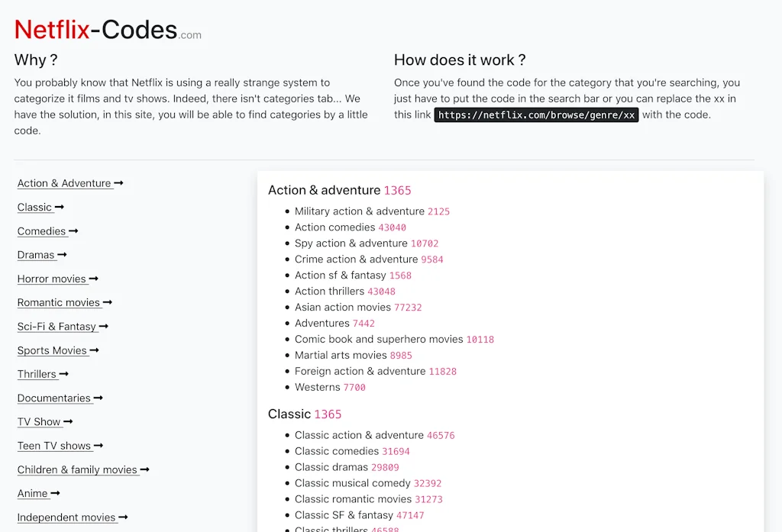Click the arrow icon beside Horror movies
The image size is (782, 532).
[92, 279]
